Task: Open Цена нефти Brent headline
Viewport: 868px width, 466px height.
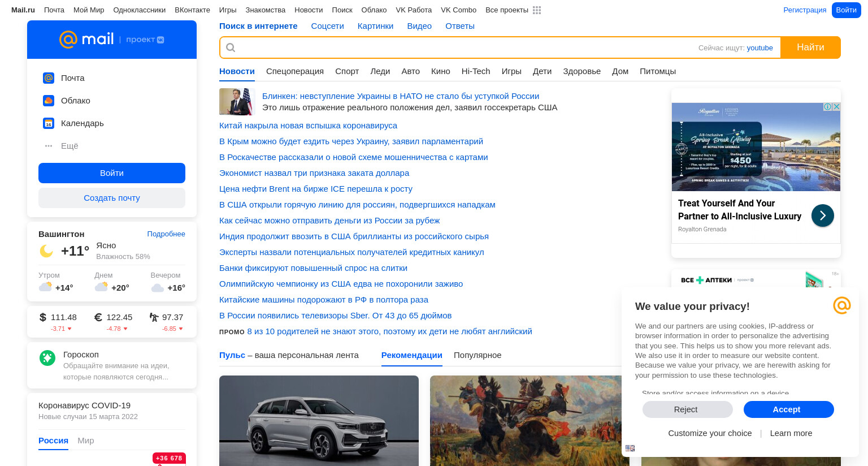Action: [x=316, y=189]
